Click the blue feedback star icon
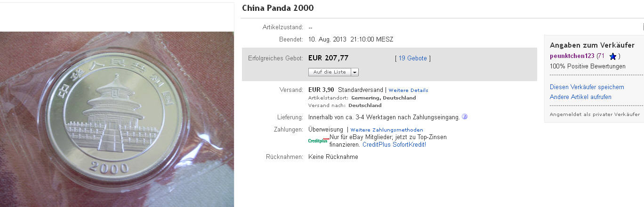This screenshot has height=207, width=644. [x=613, y=57]
